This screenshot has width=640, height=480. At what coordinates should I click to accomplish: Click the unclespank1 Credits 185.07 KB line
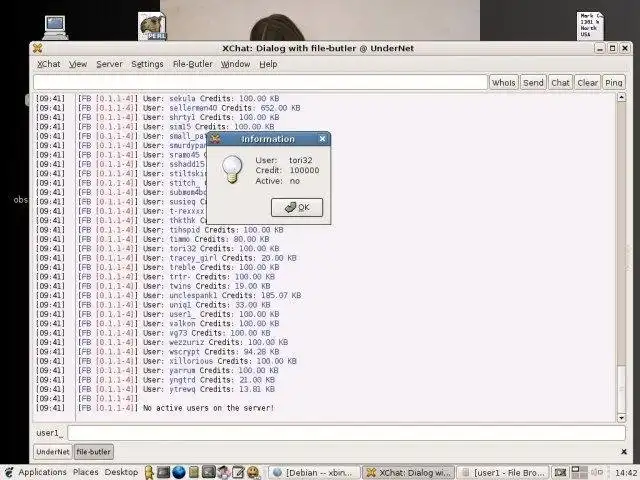(x=222, y=295)
